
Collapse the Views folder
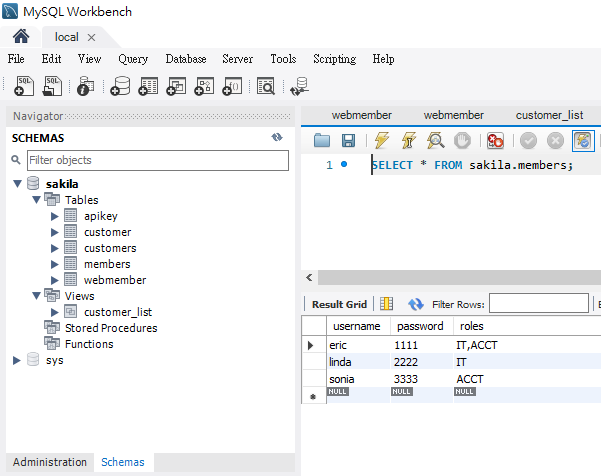click(x=36, y=296)
